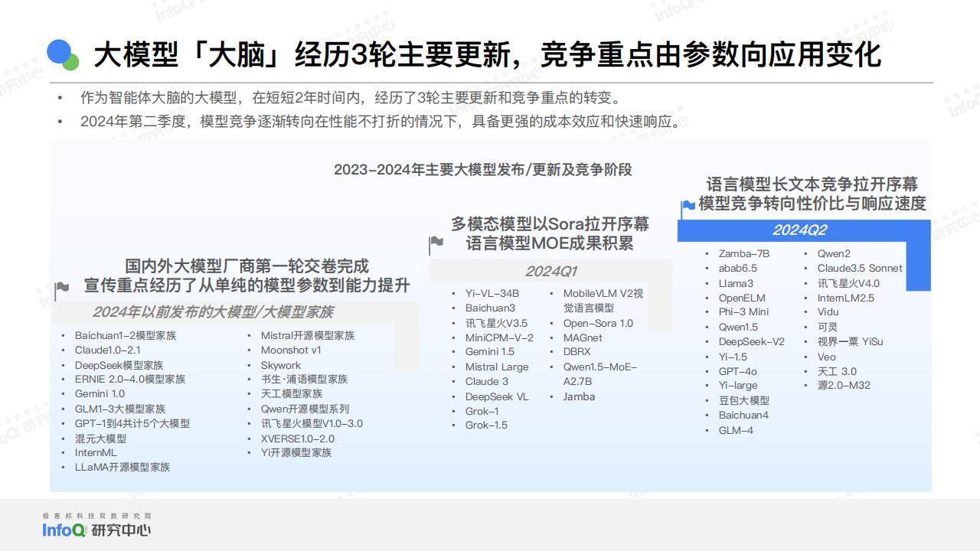Viewport: 980px width, 551px height.
Task: Click the text Baichuan1-2模型家族
Action: pos(126,335)
